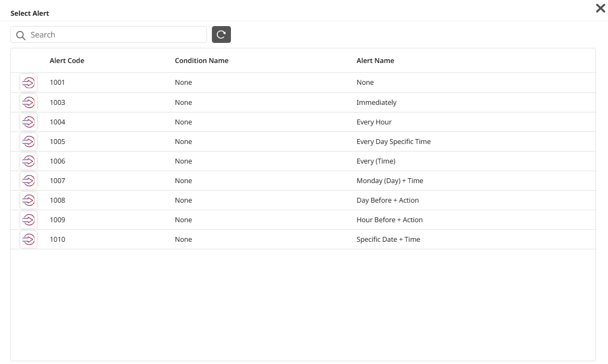The height and width of the screenshot is (364, 608).
Task: Select Specific Date + Time alert icon
Action: click(29, 239)
